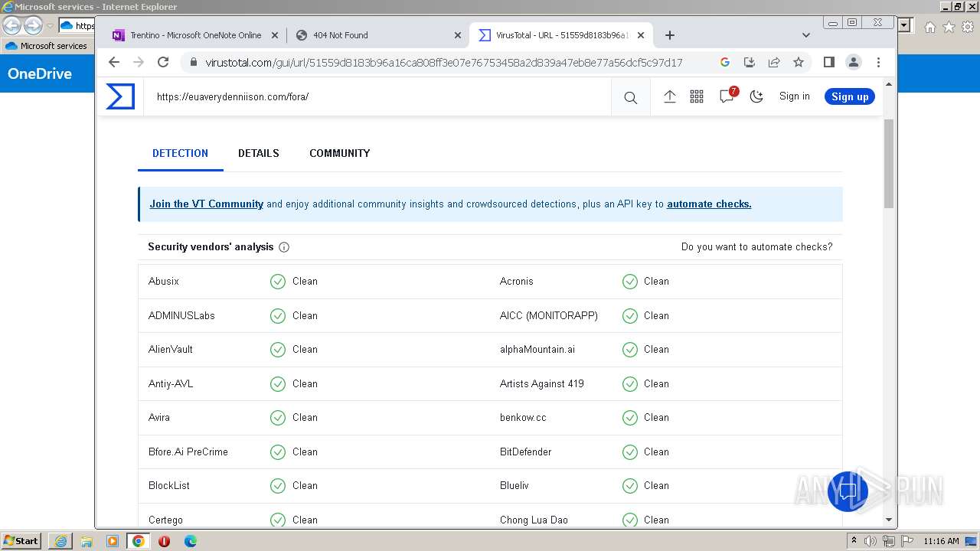Click AICC (MONITORAPP) vendor name
This screenshot has height=551, width=980.
pyautogui.click(x=549, y=315)
